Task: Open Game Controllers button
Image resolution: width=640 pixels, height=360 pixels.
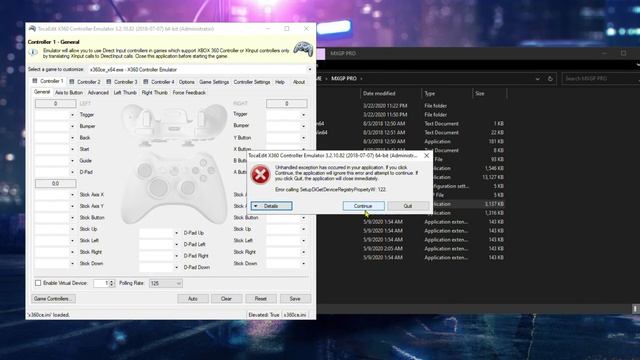Action: pos(53,299)
